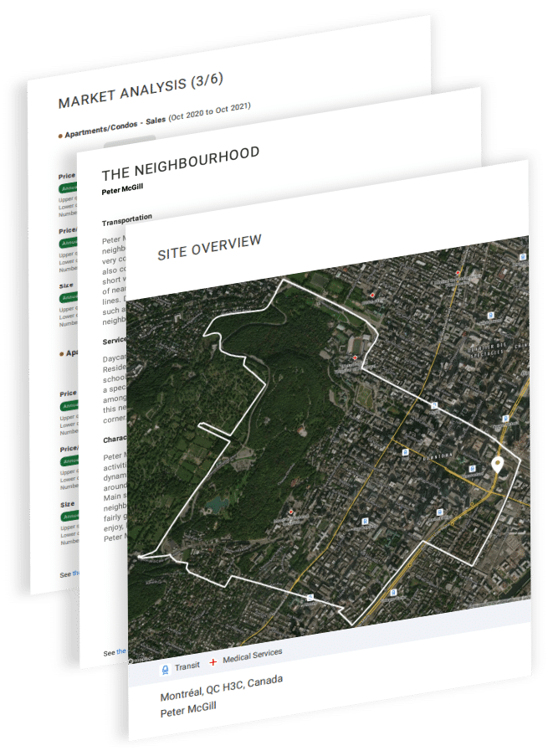Image resolution: width=548 pixels, height=756 pixels.
Task: Click the red cross Medical Services legend icon
Action: [x=213, y=662]
